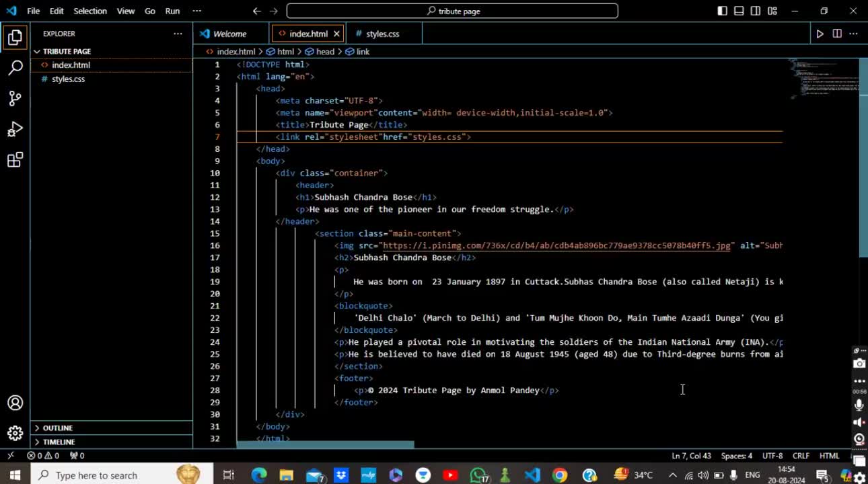This screenshot has height=484, width=868.
Task: Toggle recorder microphone on or off
Action: (x=859, y=405)
